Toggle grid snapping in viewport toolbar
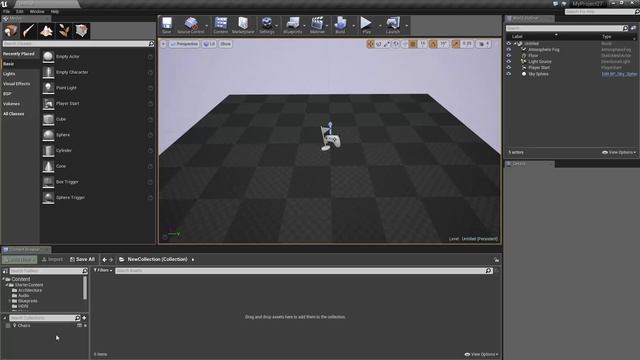 coord(413,44)
